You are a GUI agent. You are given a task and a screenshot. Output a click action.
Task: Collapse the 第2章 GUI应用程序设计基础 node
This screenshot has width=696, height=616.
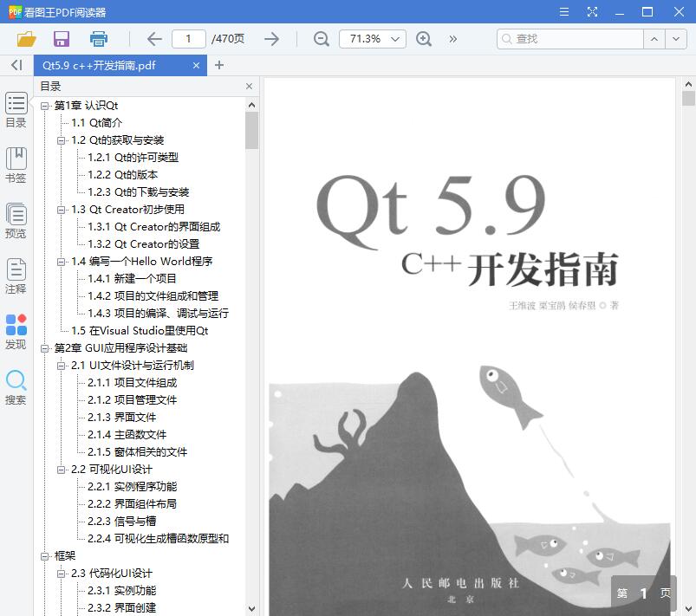[x=44, y=348]
